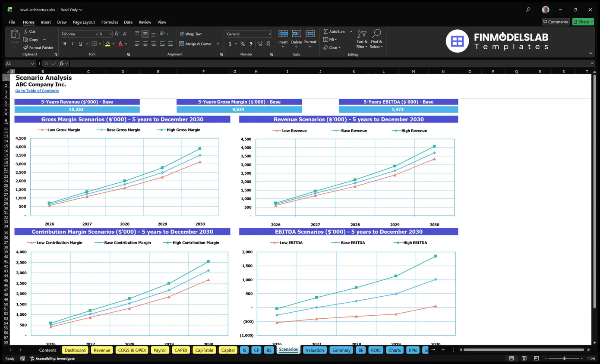Image resolution: width=600 pixels, height=364 pixels.
Task: Open the Sort & Filter dropdown
Action: (x=362, y=39)
